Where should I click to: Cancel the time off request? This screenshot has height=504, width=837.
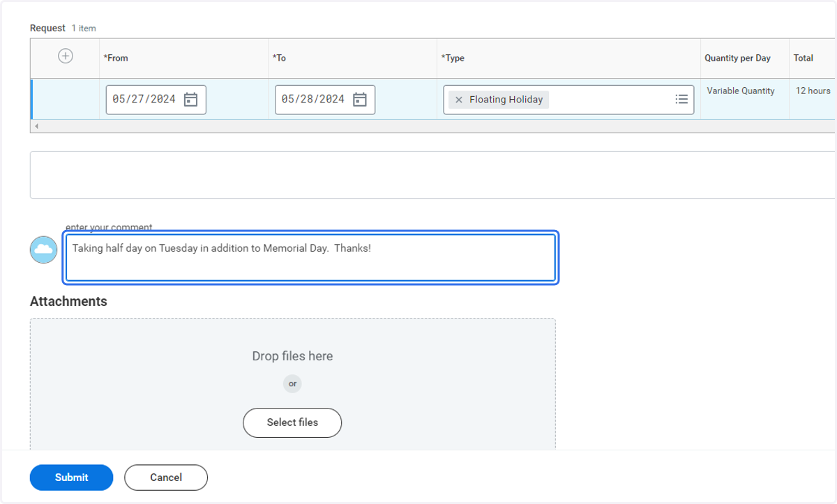click(x=166, y=478)
